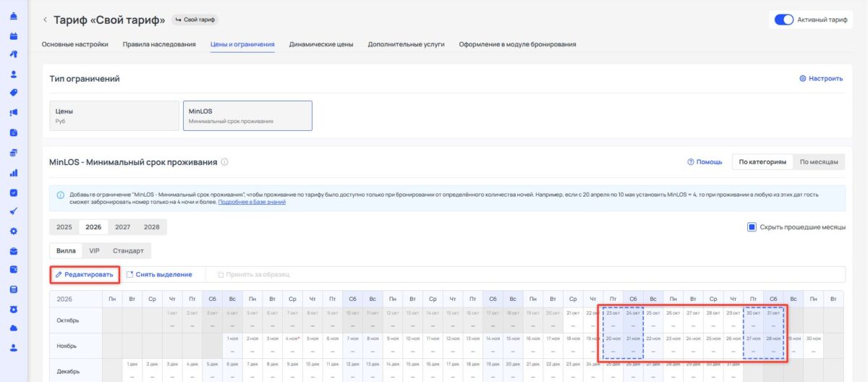Image resolution: width=868 pixels, height=382 pixels.
Task: Select the Цены и ограничения tab
Action: point(242,44)
